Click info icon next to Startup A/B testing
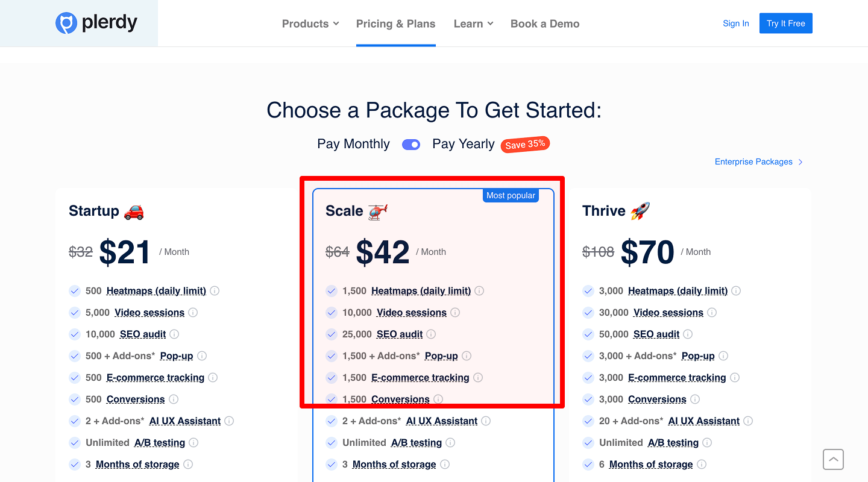Image resolution: width=868 pixels, height=482 pixels. (x=193, y=443)
